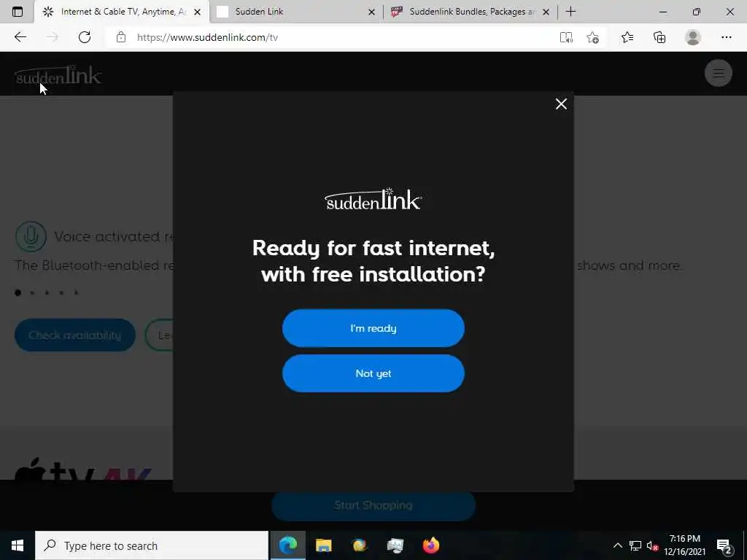Viewport: 747px width, 560px height.
Task: Click the "I'm ready" button
Action: click(x=373, y=328)
